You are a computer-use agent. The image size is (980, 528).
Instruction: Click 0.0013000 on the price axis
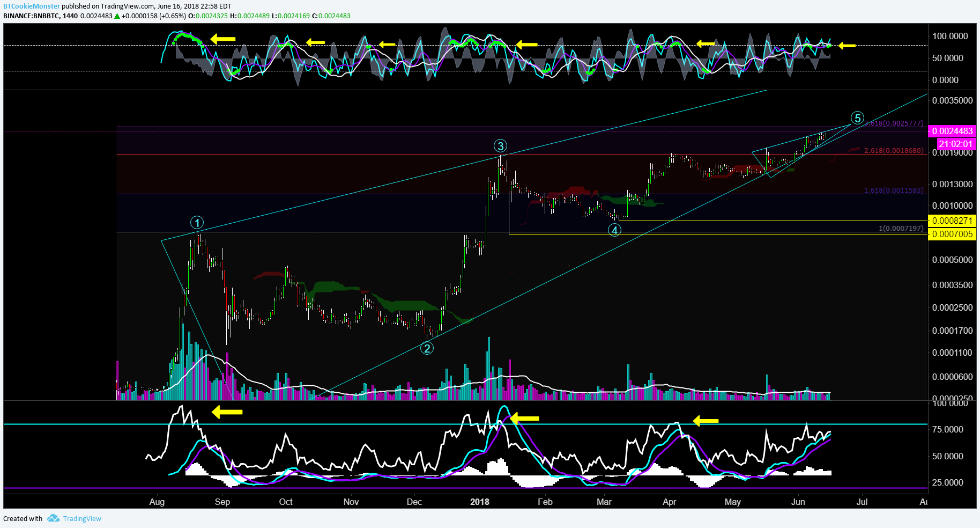click(953, 184)
